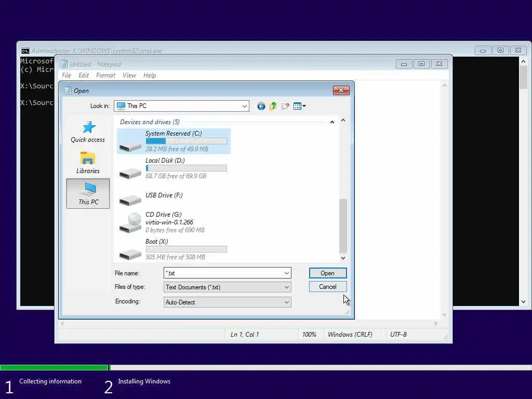Minimize the cmd.exe window
This screenshot has height=399, width=532.
pos(483,50)
